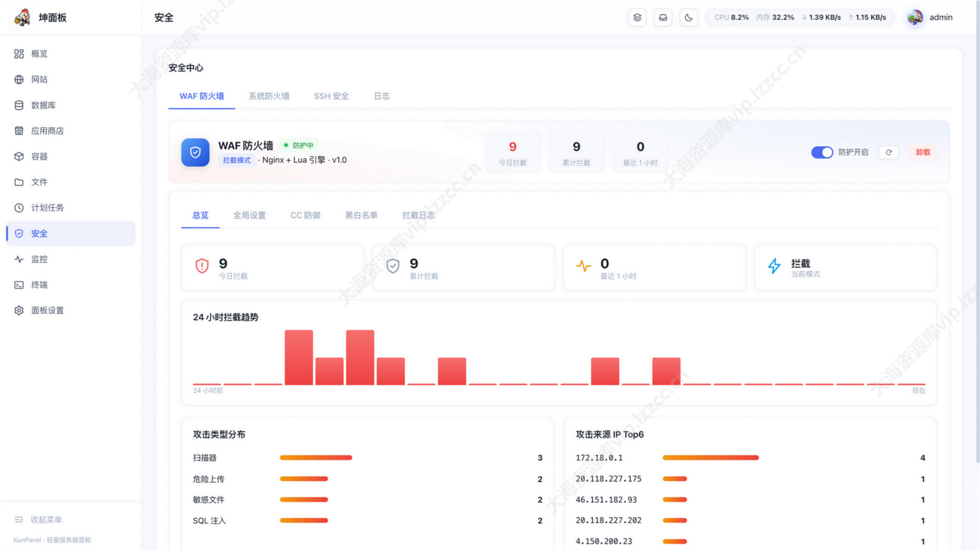Screen dimensions: 980x551
Task: Click the 172.18.0.1 source bar
Action: [x=710, y=458]
